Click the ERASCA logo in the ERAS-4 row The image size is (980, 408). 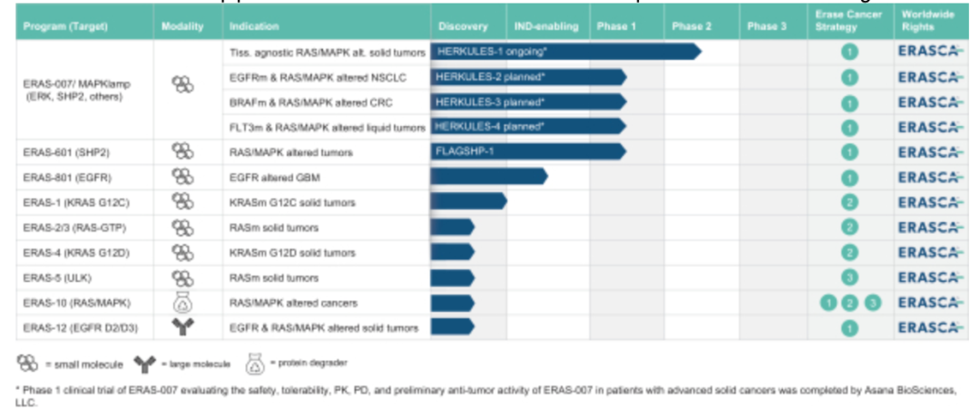927,252
